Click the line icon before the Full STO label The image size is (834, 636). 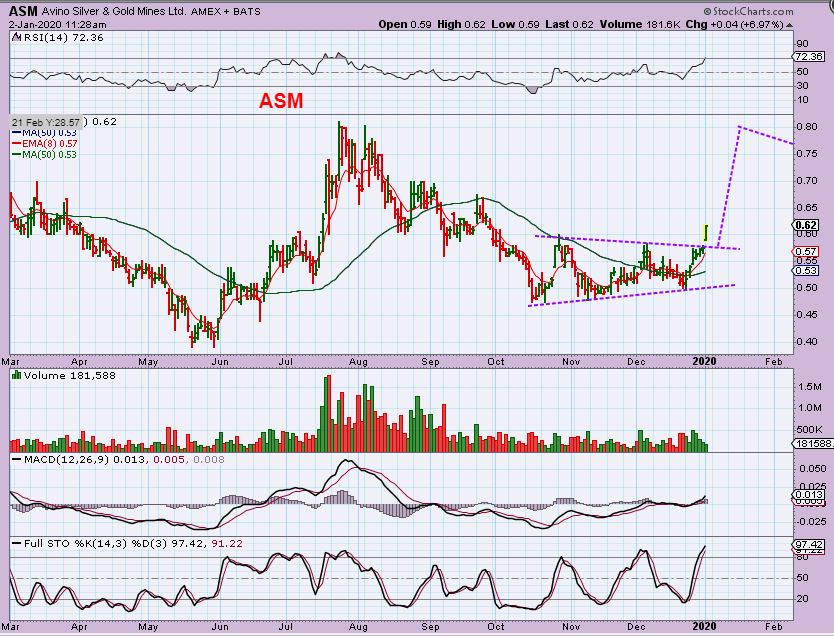pyautogui.click(x=16, y=543)
